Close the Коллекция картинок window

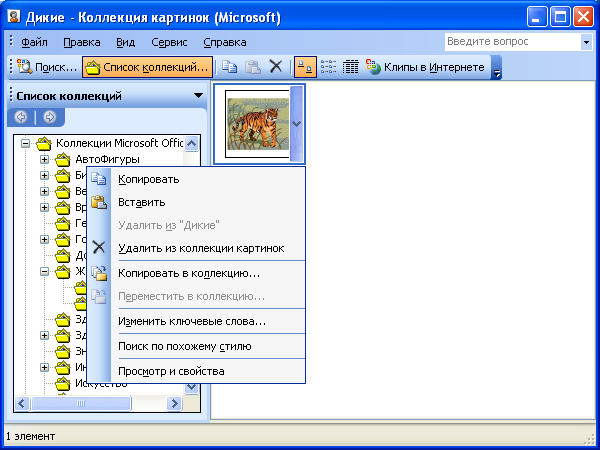pyautogui.click(x=583, y=17)
